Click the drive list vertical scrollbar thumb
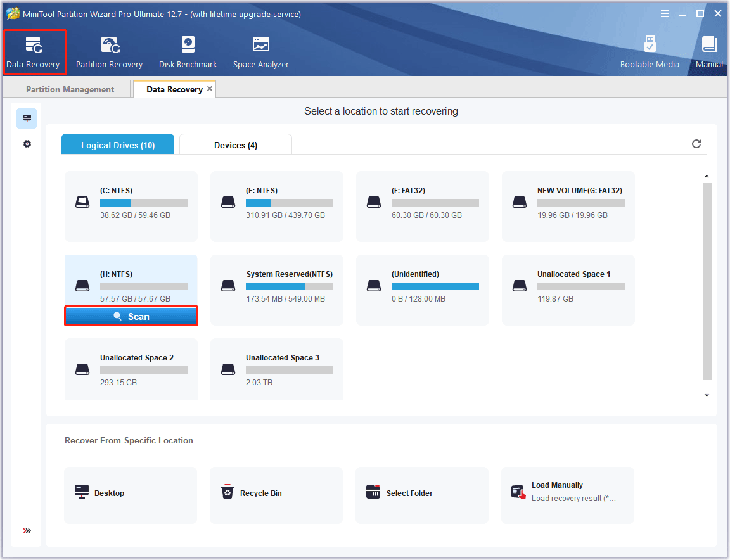The width and height of the screenshot is (730, 560). [707, 281]
